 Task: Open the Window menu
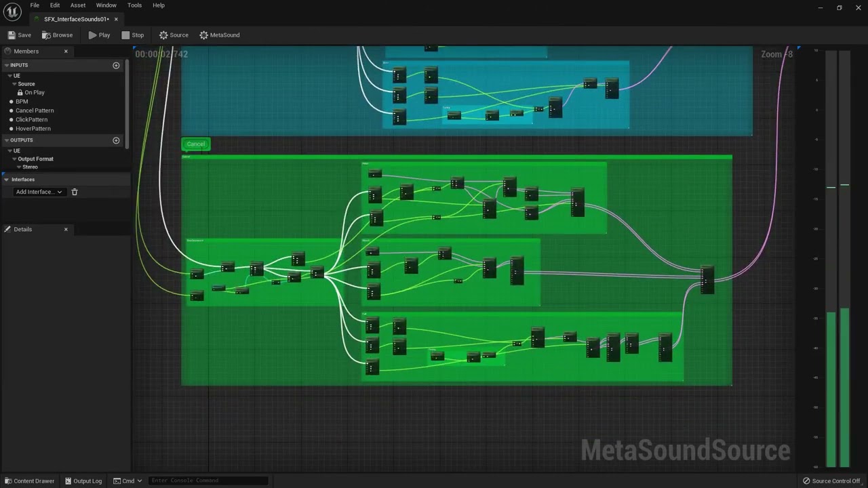tap(106, 5)
